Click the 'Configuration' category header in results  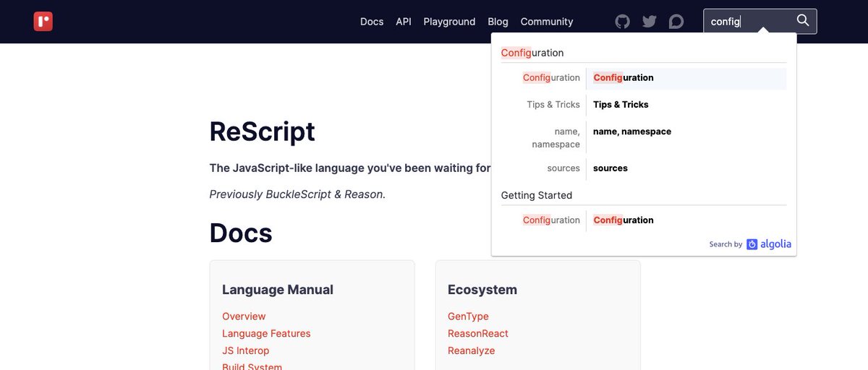532,53
